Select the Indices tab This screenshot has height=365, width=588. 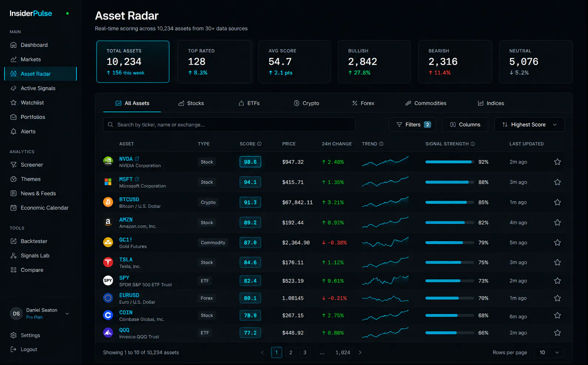(x=491, y=103)
